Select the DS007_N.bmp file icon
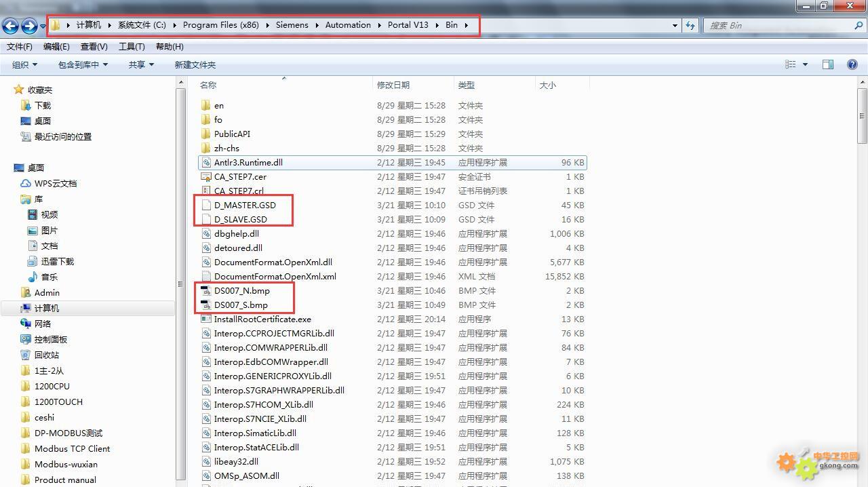Image resolution: width=868 pixels, height=487 pixels. click(x=206, y=290)
